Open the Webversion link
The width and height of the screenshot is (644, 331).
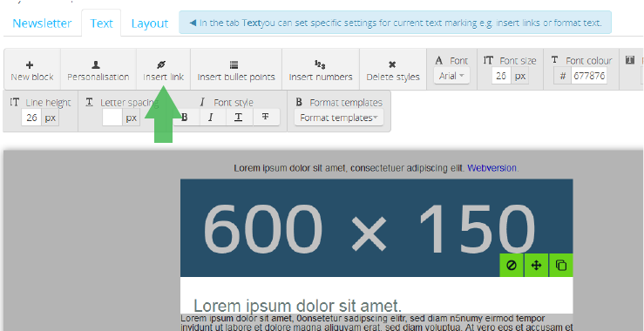[x=491, y=168]
